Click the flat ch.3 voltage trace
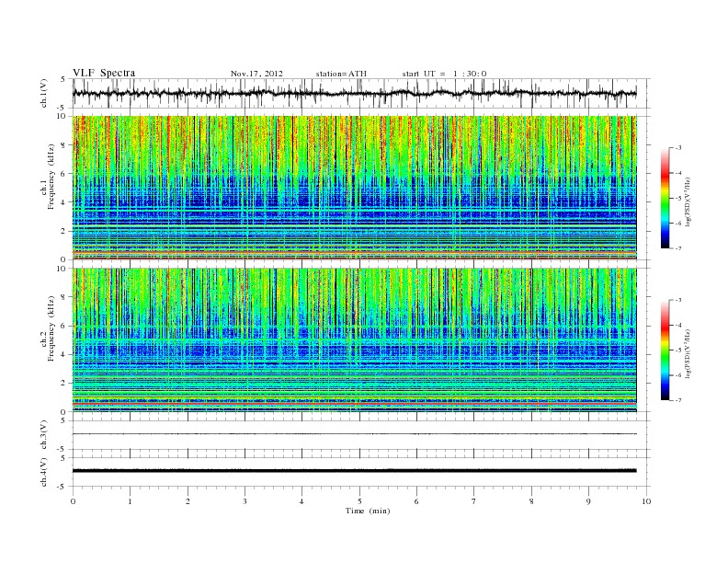This screenshot has height=563, width=728. 354,434
